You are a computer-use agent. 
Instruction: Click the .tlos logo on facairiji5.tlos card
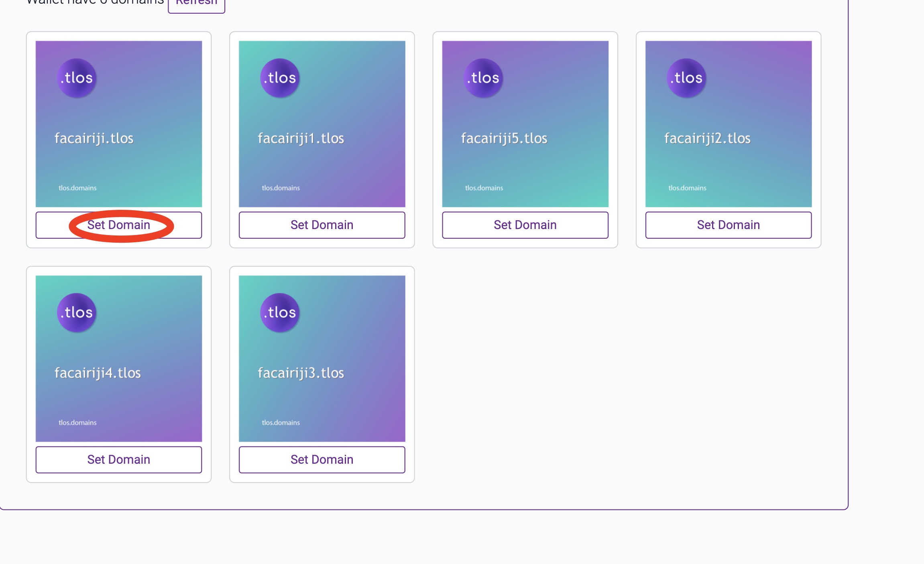[483, 78]
